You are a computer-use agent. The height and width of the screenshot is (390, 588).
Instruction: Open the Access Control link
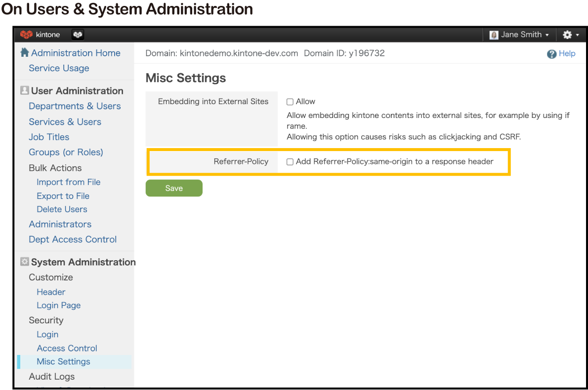67,348
